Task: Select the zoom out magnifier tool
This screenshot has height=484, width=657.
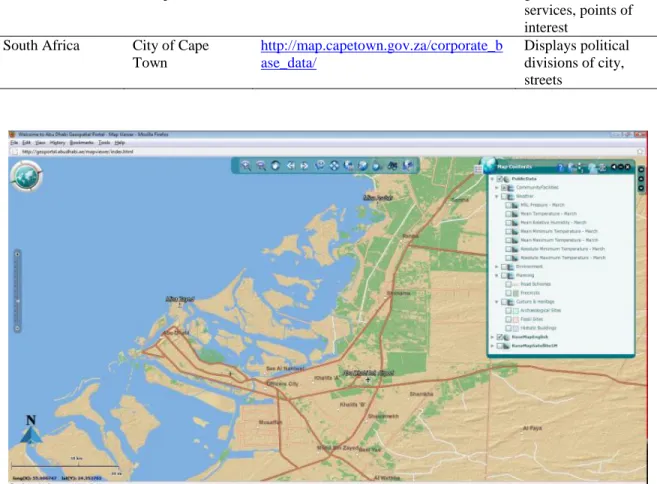Action: 261,166
